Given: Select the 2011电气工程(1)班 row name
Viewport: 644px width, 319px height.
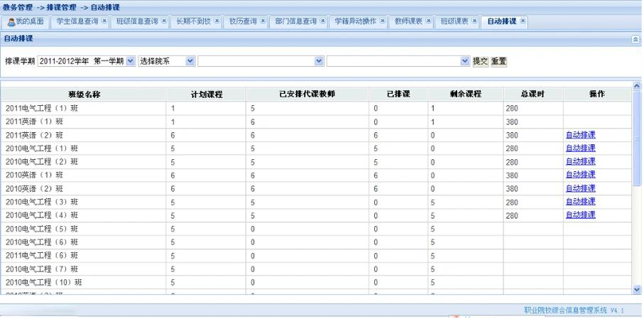Looking at the screenshot, I should pyautogui.click(x=42, y=109).
